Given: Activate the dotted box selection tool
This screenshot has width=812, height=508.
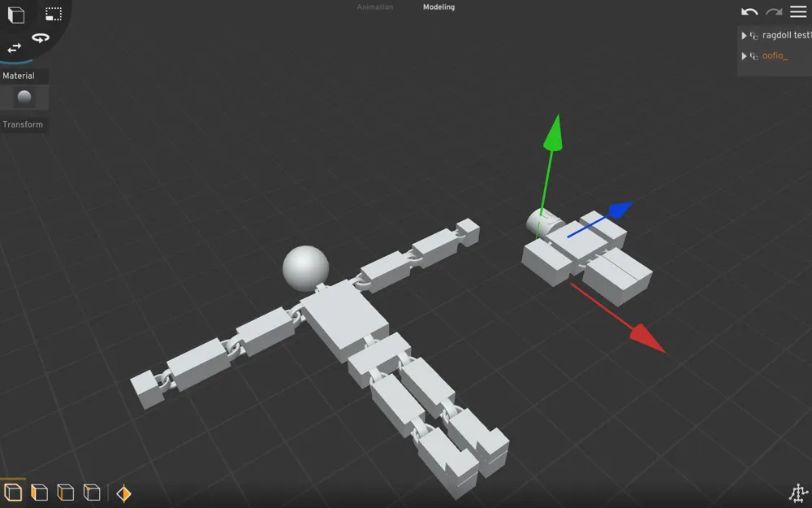Looking at the screenshot, I should pos(54,14).
